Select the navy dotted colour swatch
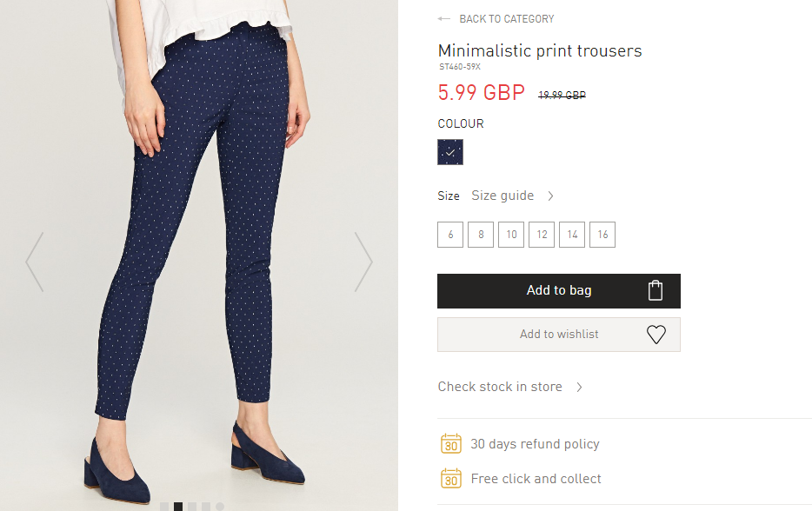The height and width of the screenshot is (511, 812). pos(450,152)
